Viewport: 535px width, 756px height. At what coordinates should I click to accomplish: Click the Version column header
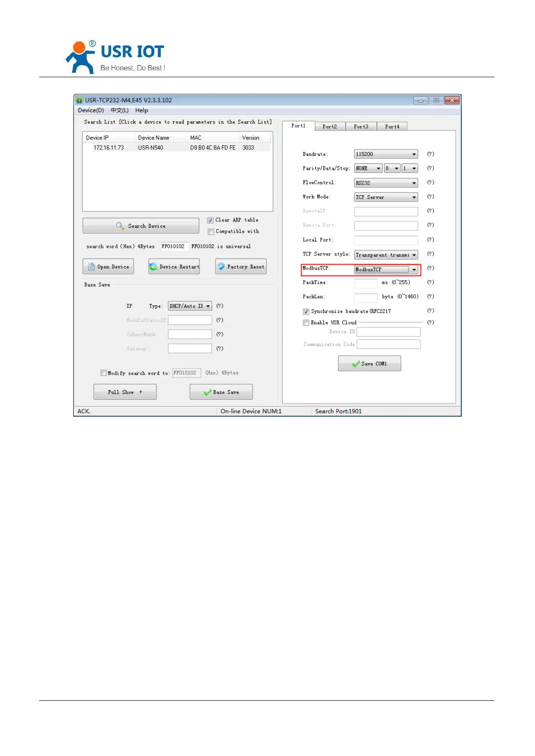255,138
